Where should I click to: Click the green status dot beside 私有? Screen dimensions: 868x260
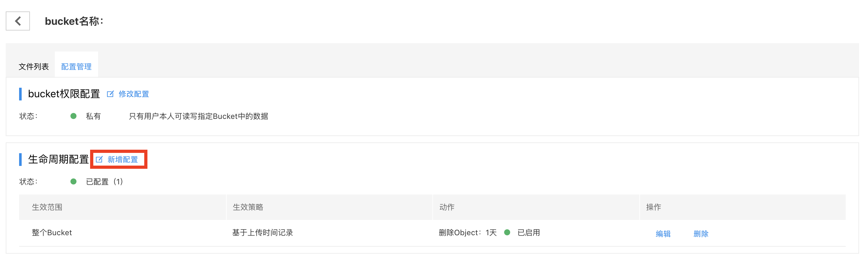(74, 116)
